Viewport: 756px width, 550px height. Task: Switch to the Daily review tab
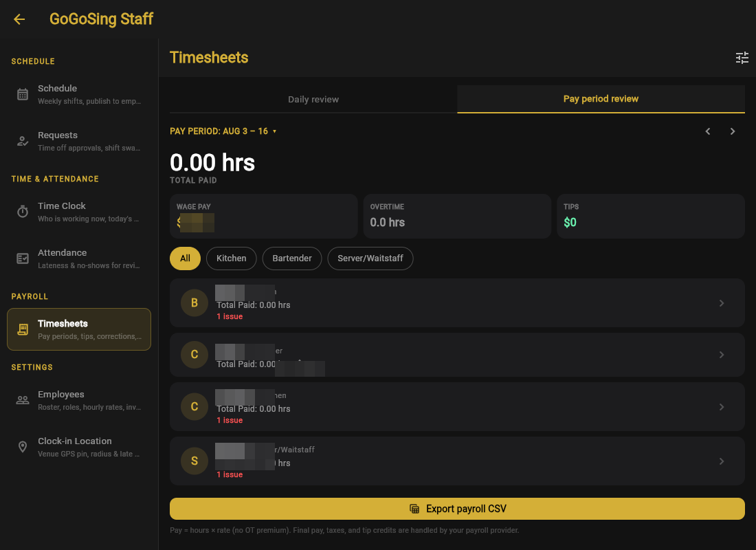pos(313,100)
